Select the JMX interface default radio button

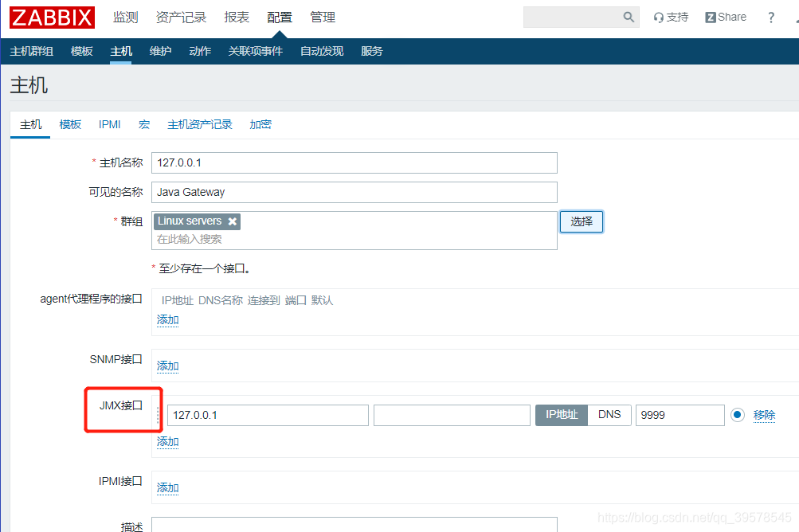pyautogui.click(x=738, y=415)
